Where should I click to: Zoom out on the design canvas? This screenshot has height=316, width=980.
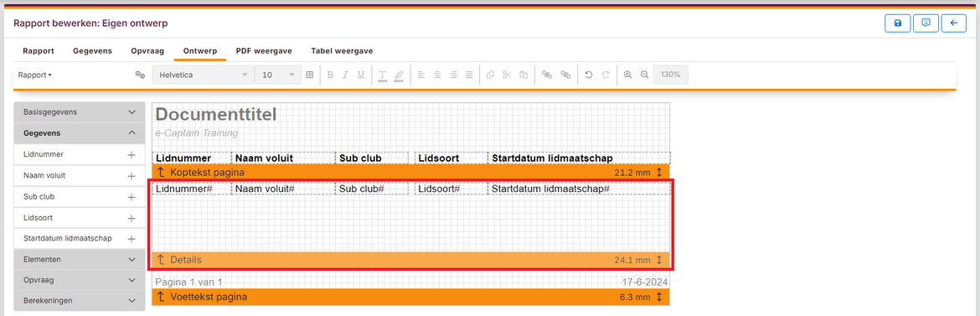click(x=644, y=75)
